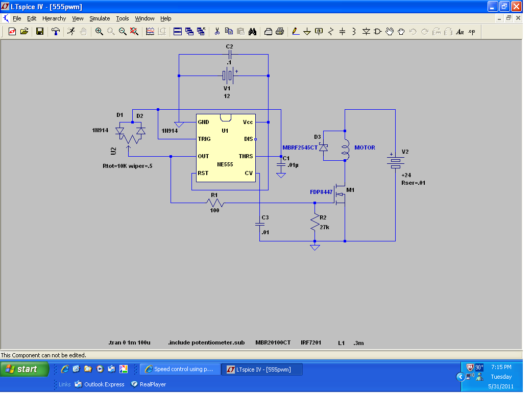This screenshot has height=393, width=532.
Task: Select the Copy tool icon
Action: (229, 32)
